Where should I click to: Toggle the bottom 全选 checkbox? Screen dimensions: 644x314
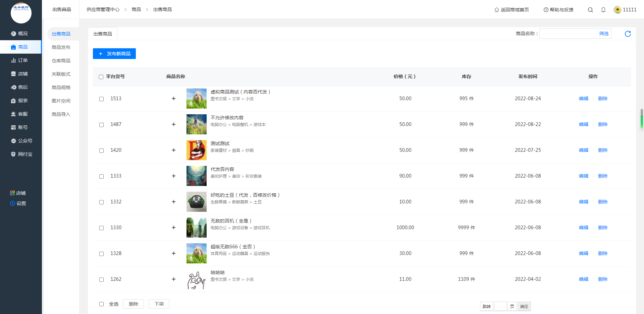(101, 304)
